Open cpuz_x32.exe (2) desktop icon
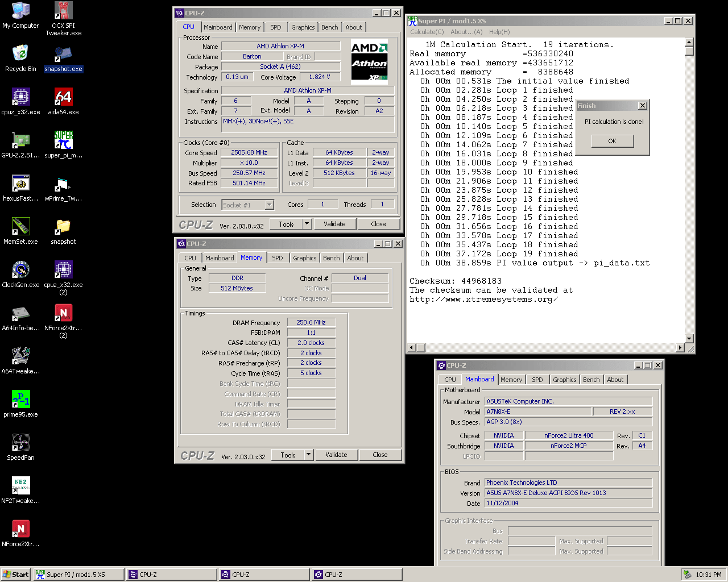This screenshot has width=728, height=582. click(x=63, y=278)
